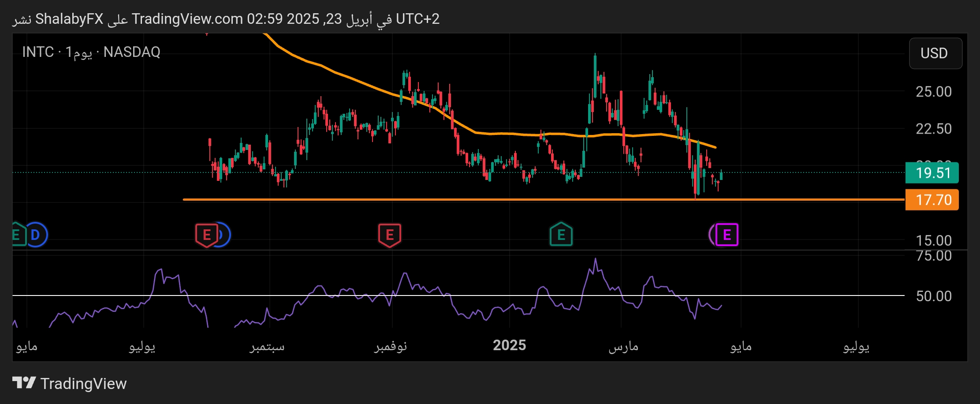Click the USD currency button
Viewport: 980px width, 404px height.
[935, 53]
